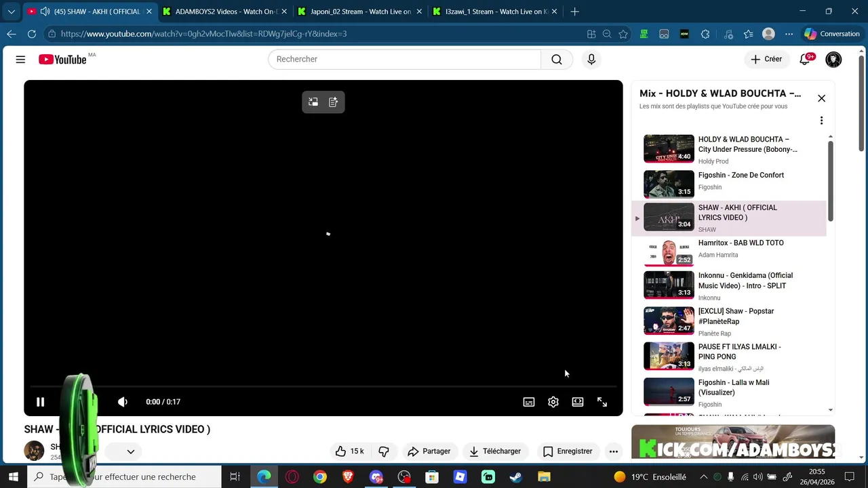Add page to favorites star
Screen dimensions: 868x488
click(x=623, y=34)
